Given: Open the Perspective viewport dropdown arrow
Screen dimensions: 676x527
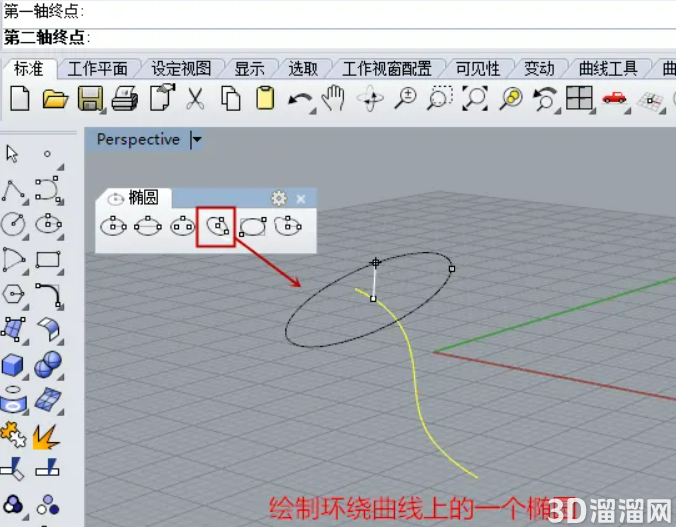Looking at the screenshot, I should point(197,139).
